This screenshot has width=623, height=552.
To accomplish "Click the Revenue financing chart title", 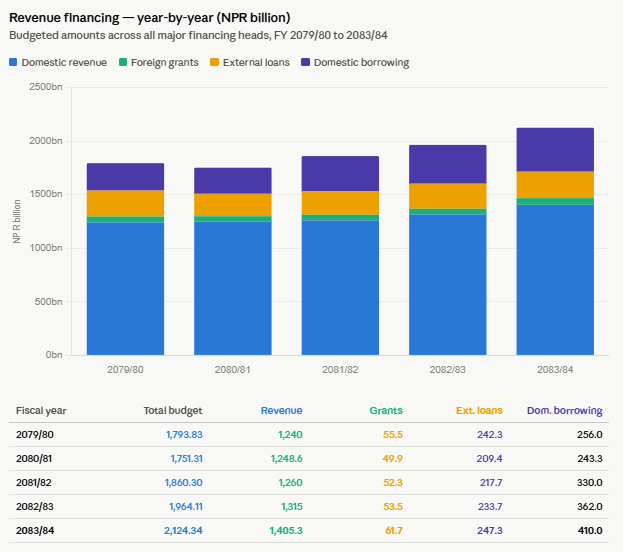I will coord(150,18).
